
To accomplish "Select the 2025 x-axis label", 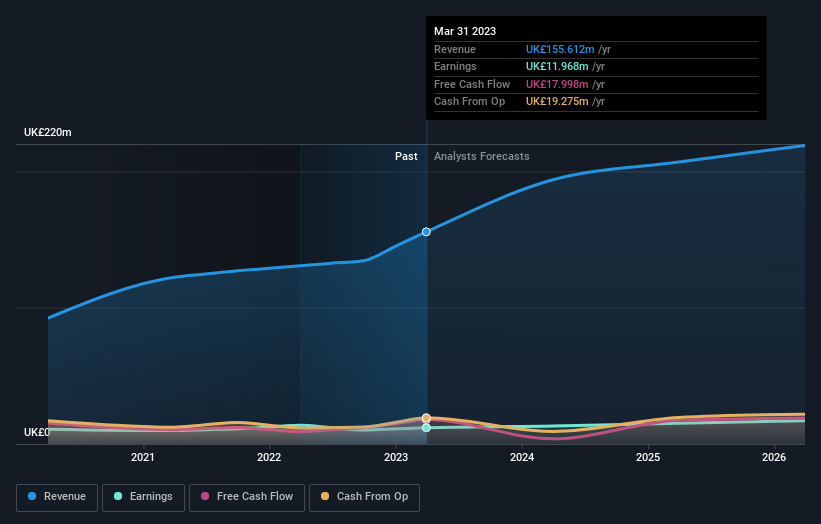I will [648, 458].
